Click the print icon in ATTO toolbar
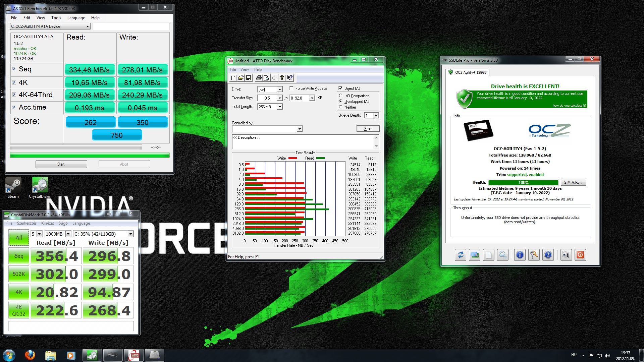The width and height of the screenshot is (644, 362). [259, 78]
